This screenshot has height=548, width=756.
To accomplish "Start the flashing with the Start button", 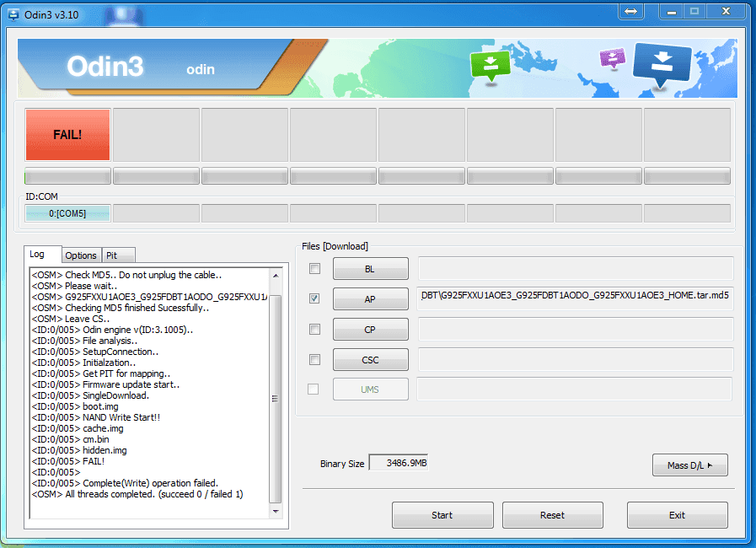I will 442,515.
